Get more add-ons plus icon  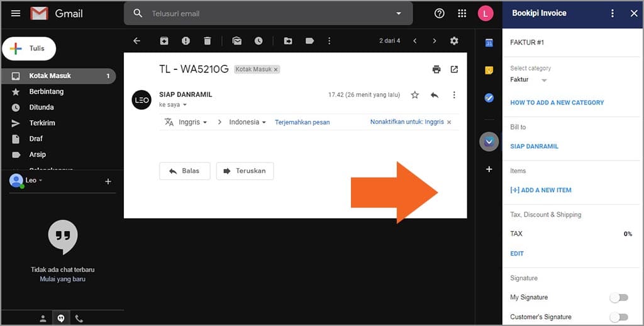click(x=489, y=169)
